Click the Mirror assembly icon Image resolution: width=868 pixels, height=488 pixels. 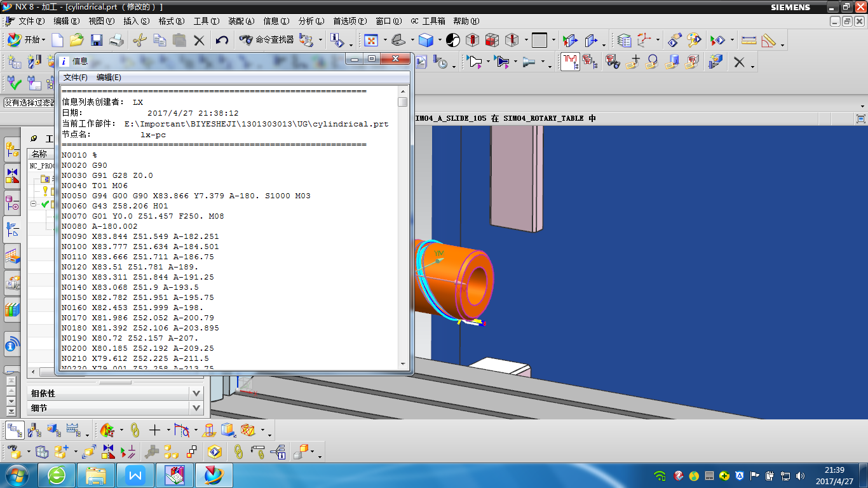[109, 452]
